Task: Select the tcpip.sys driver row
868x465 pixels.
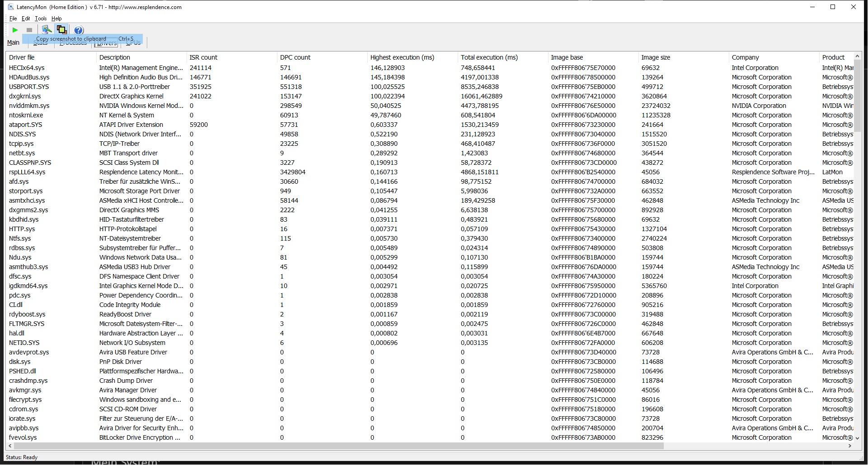Action: click(x=430, y=144)
